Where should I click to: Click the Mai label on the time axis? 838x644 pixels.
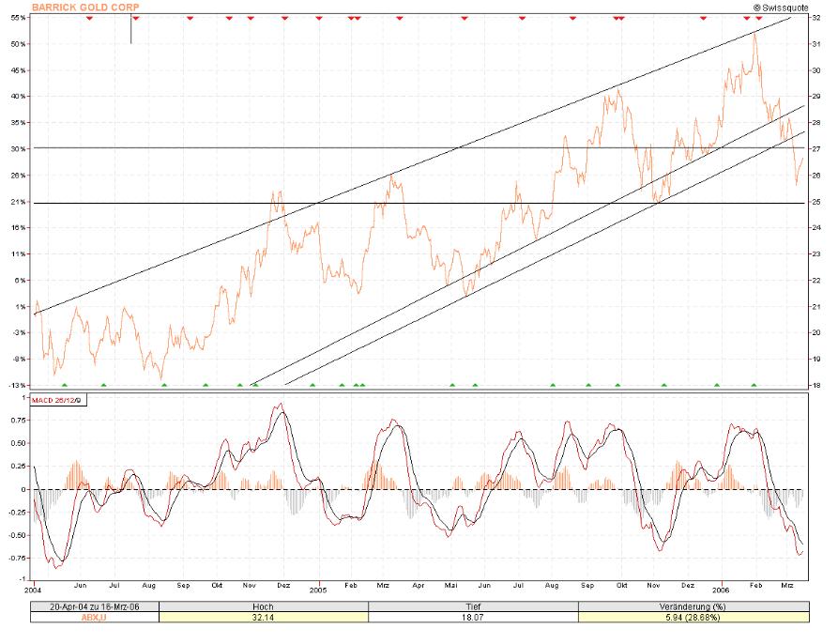pyautogui.click(x=451, y=586)
